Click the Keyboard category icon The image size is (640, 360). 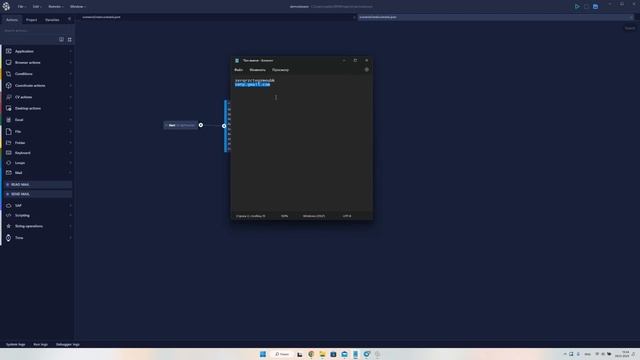9,153
